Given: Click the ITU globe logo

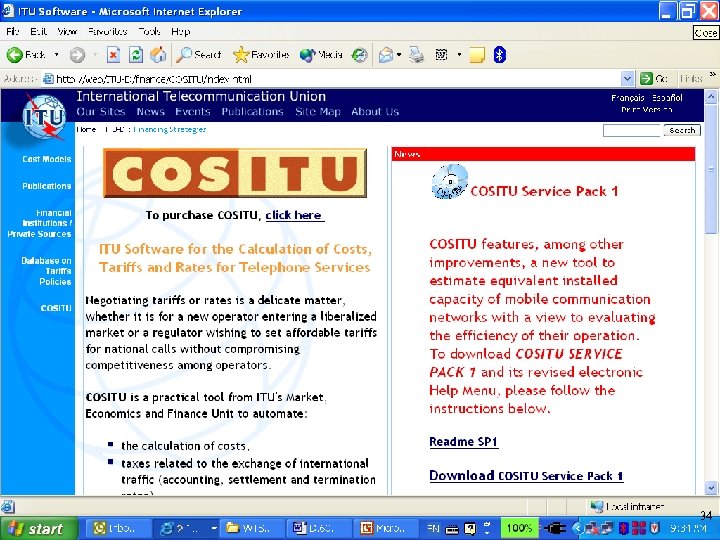Looking at the screenshot, I should pos(44,117).
